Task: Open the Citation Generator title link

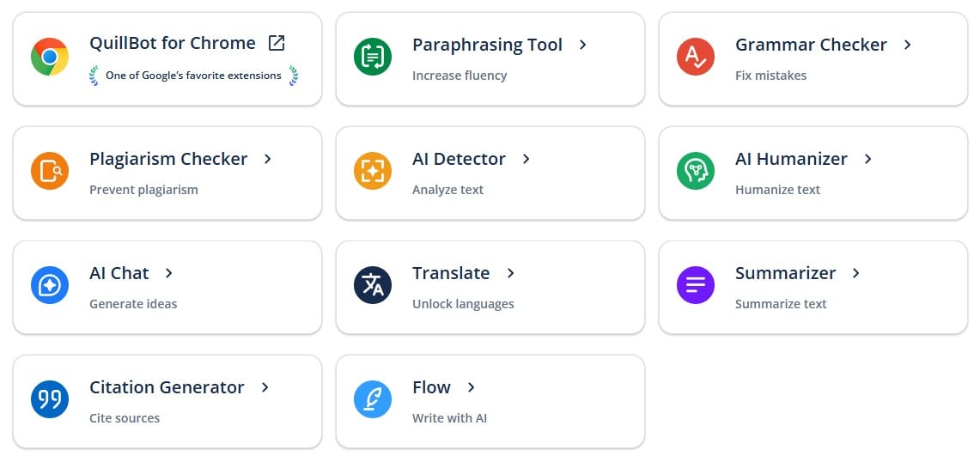Action: [167, 387]
